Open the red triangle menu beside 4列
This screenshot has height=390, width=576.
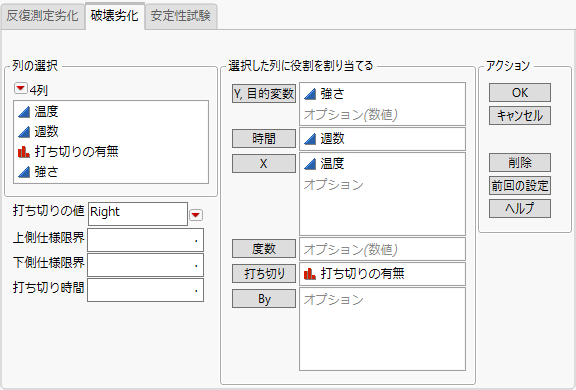[x=21, y=89]
